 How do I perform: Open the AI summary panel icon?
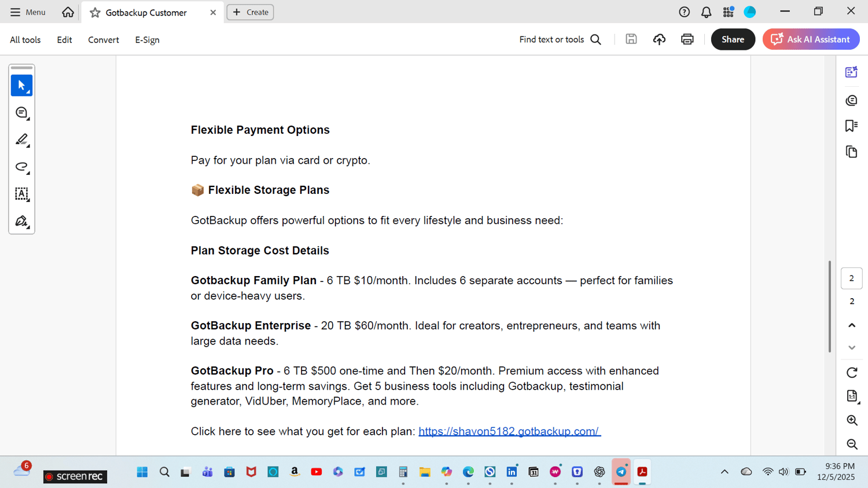(x=851, y=72)
